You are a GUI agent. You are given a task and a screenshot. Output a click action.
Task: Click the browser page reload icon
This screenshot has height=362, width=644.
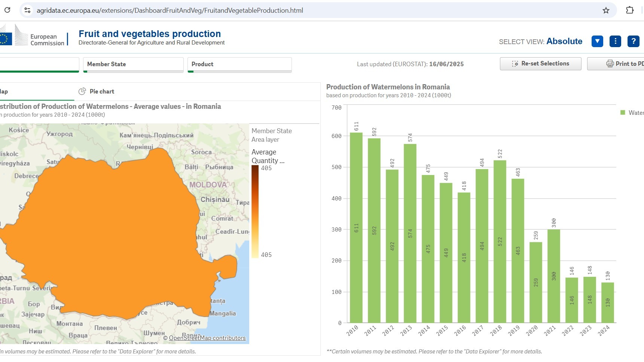[x=7, y=10]
